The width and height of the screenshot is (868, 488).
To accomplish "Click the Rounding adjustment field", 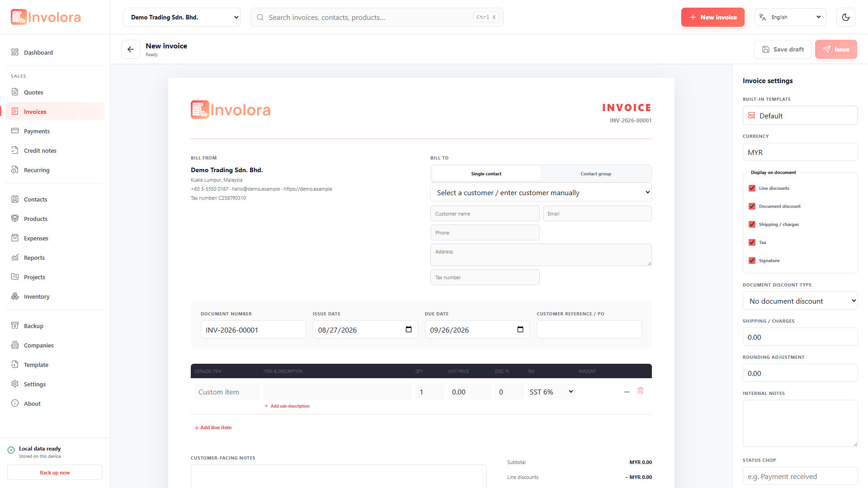I will (x=800, y=373).
